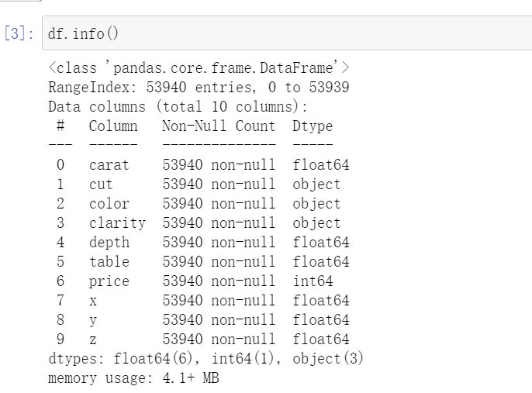This screenshot has width=532, height=393.
Task: Click the float64 dtype in the z row
Action: point(320,340)
